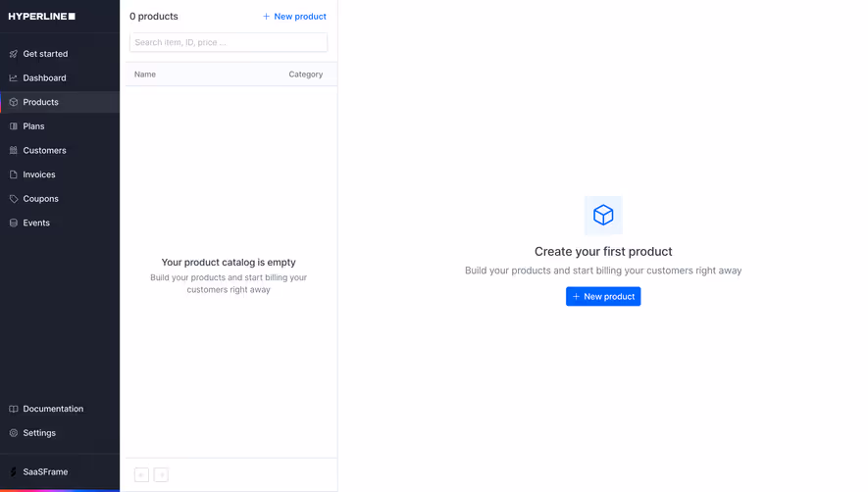Click 'Create your first product' heading

point(603,251)
